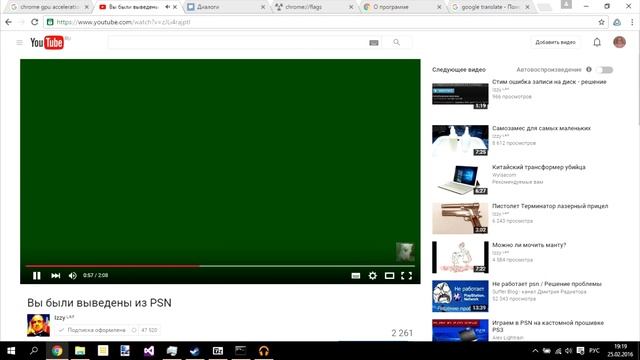Open video 'Стим ошибка записи на диск - решение'
Screen dimensions: 640x360
coord(549,82)
